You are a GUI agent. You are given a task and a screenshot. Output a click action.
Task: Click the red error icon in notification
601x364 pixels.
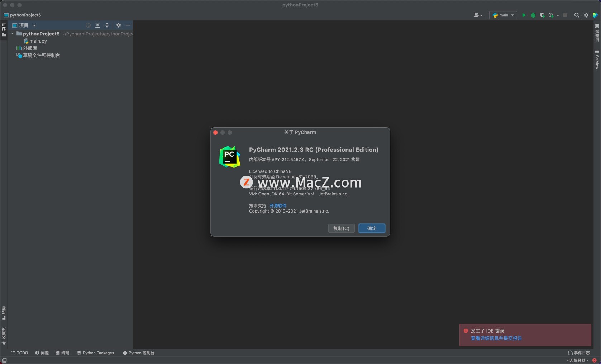click(466, 331)
